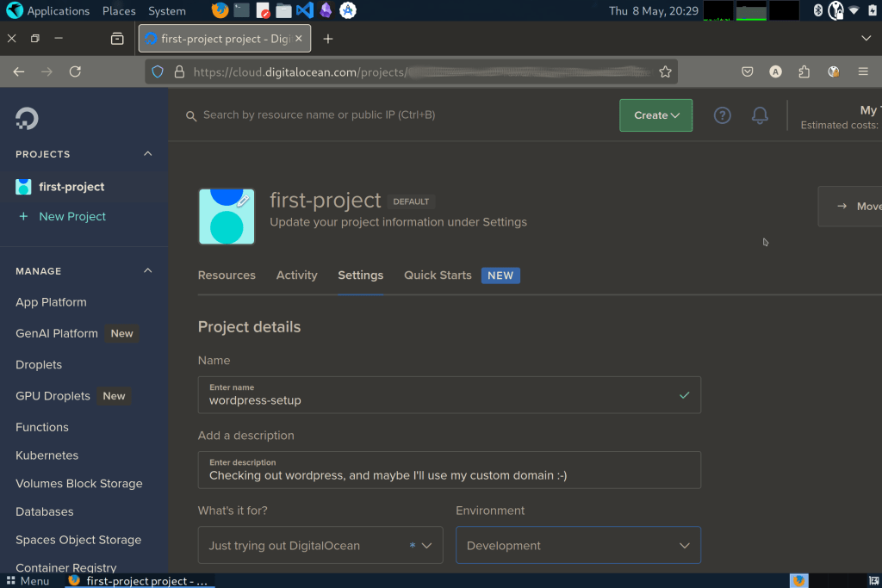Click the Move resources button
This screenshot has height=588, width=882.
click(850, 207)
